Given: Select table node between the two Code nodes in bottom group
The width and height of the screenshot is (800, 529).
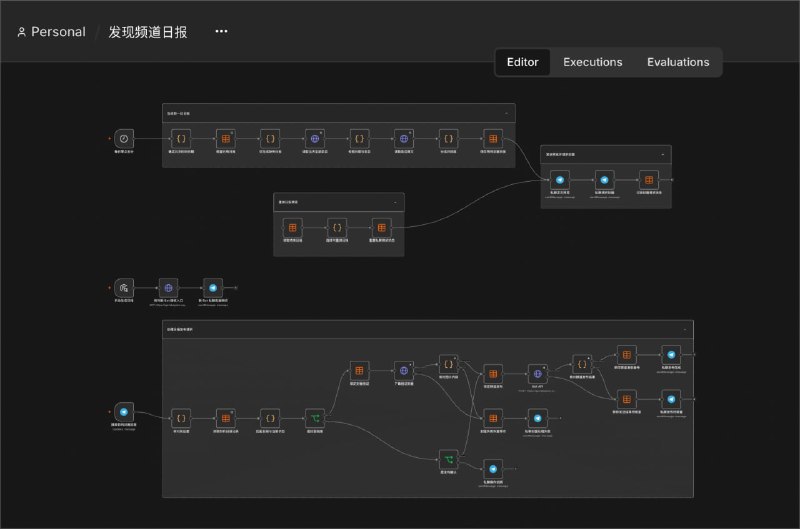Looking at the screenshot, I should coord(226,418).
